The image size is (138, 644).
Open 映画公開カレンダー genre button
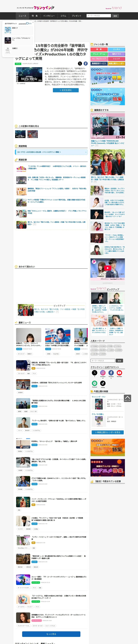pyautogui.click(x=117, y=64)
